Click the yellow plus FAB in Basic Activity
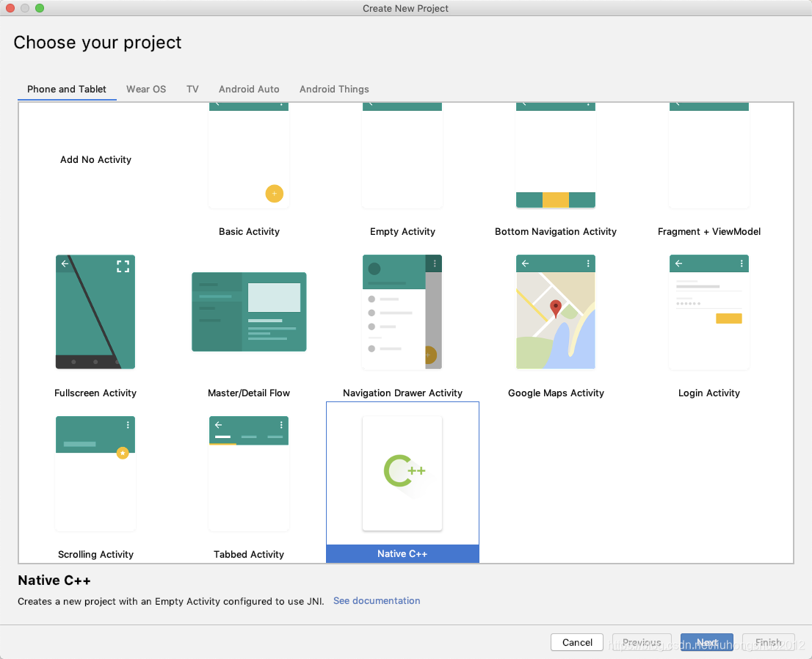812x659 pixels. pos(275,194)
